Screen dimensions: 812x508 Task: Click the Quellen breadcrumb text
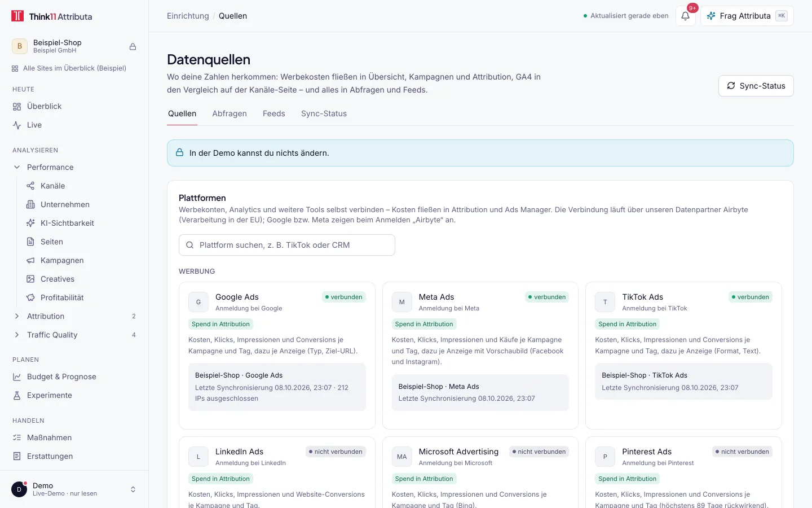pos(233,16)
